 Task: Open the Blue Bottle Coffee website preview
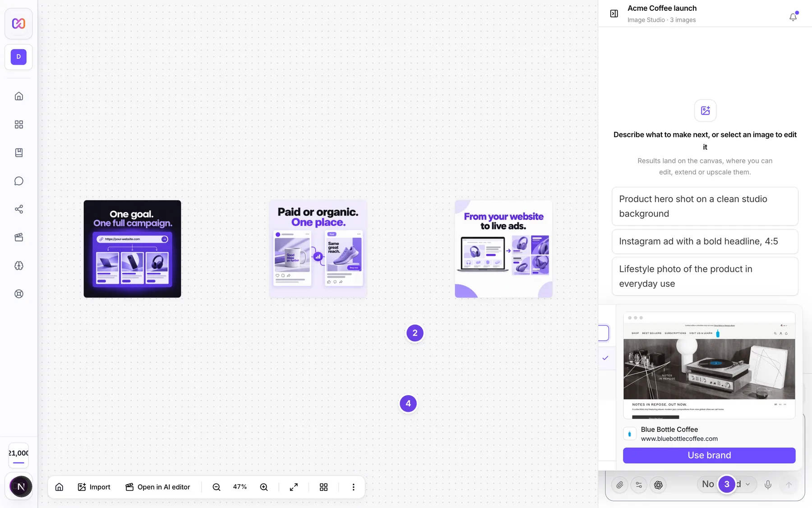(709, 365)
